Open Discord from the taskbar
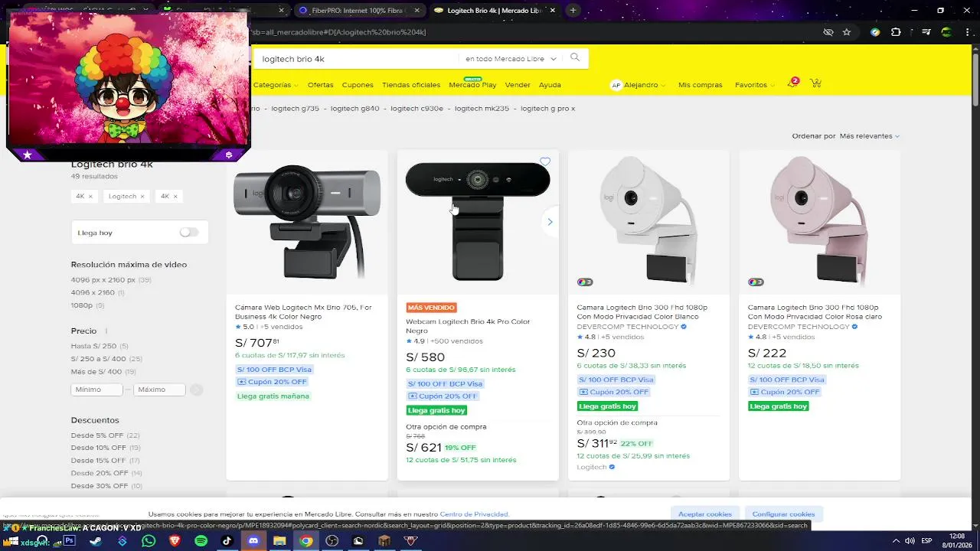 click(253, 540)
